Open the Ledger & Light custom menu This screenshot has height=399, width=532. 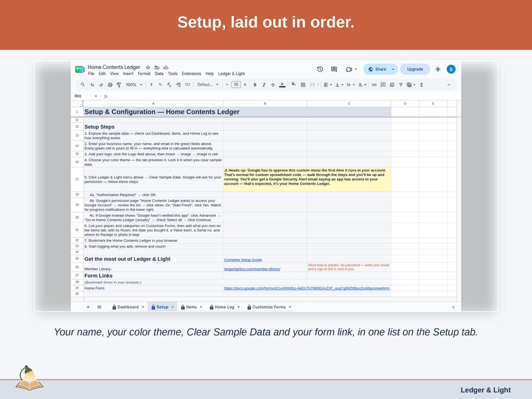click(x=231, y=74)
